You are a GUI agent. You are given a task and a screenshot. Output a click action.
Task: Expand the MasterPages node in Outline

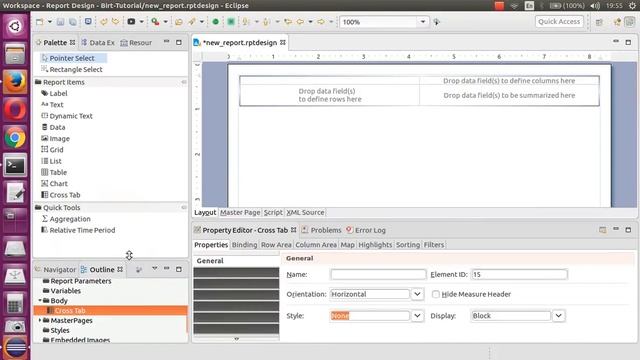point(40,320)
